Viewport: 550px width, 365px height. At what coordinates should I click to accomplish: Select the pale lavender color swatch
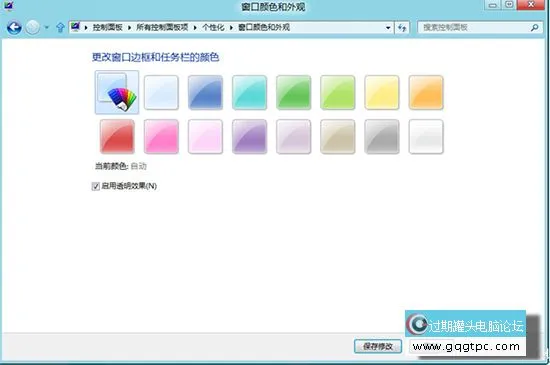(294, 137)
